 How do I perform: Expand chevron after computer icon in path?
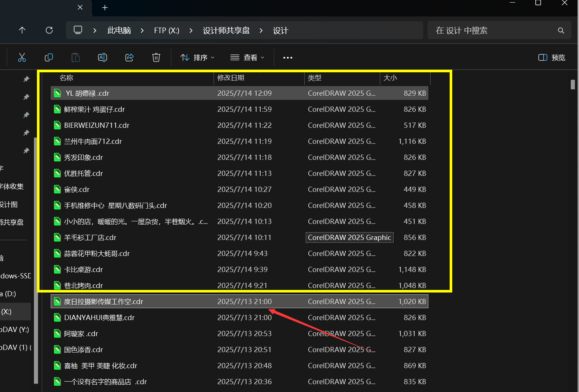[95, 31]
